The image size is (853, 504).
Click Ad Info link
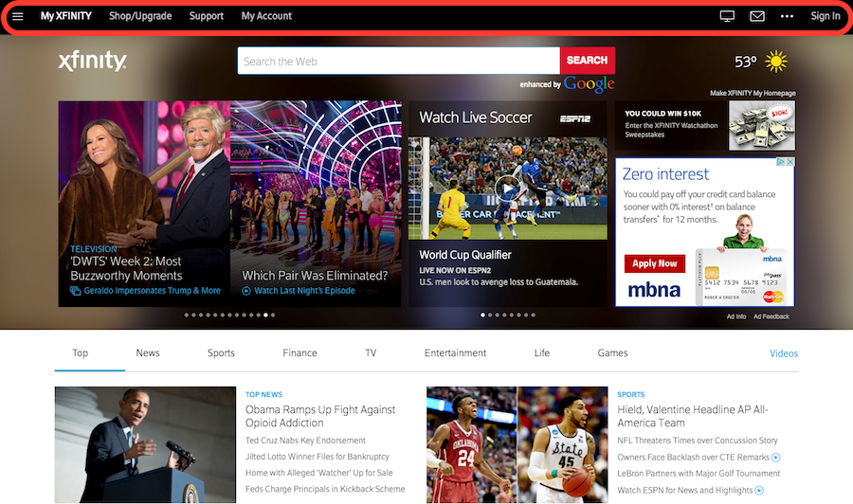pyautogui.click(x=736, y=316)
